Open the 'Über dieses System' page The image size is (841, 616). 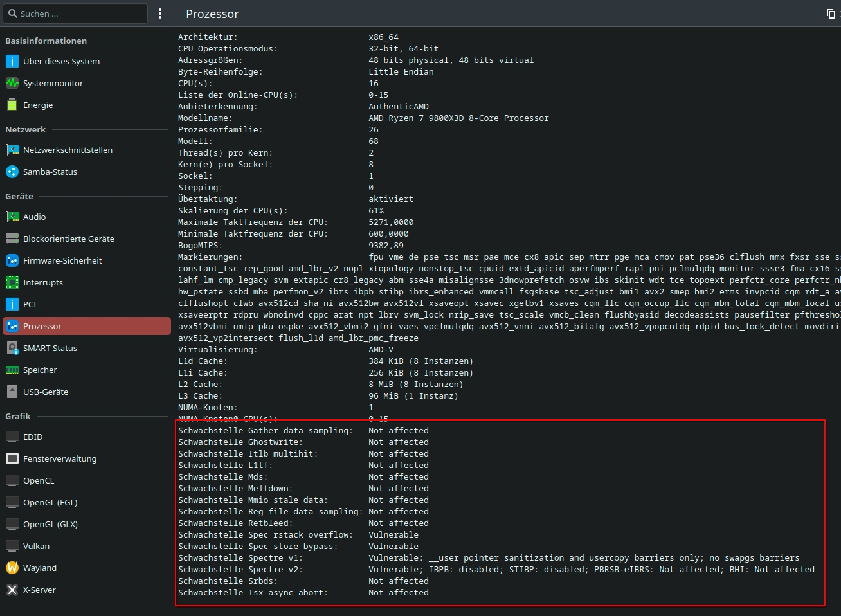coord(87,61)
